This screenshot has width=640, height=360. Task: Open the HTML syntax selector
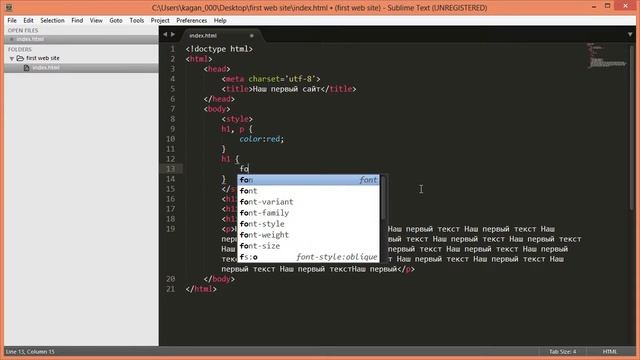[x=610, y=351]
